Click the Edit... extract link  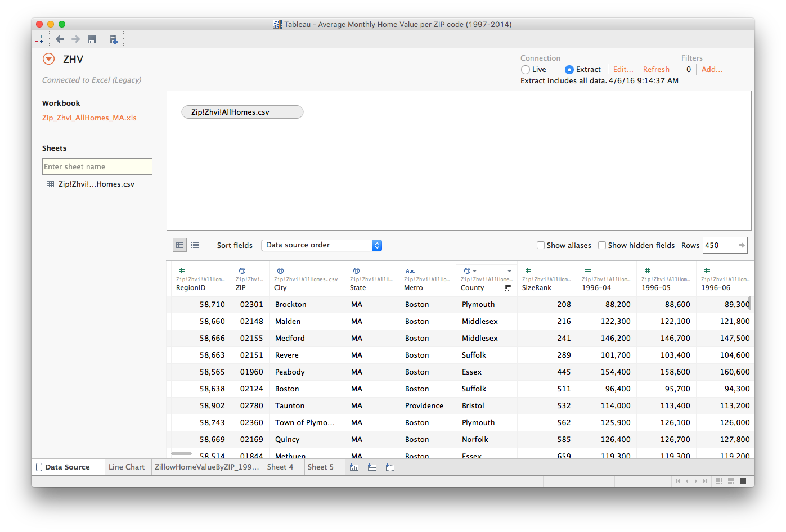pyautogui.click(x=623, y=70)
